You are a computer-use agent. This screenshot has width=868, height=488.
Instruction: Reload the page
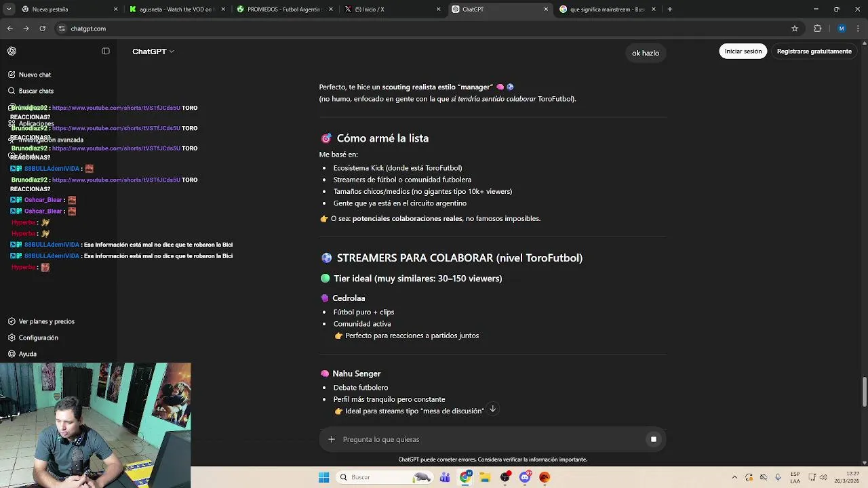[x=42, y=28]
